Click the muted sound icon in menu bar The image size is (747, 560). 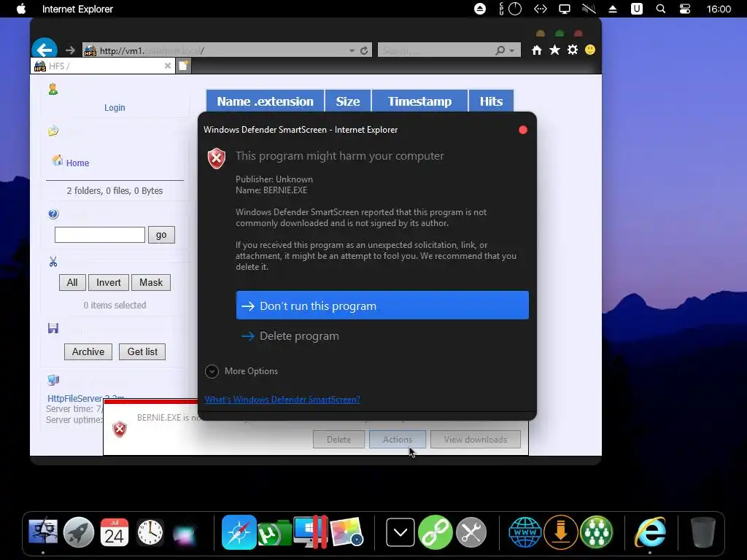[589, 9]
